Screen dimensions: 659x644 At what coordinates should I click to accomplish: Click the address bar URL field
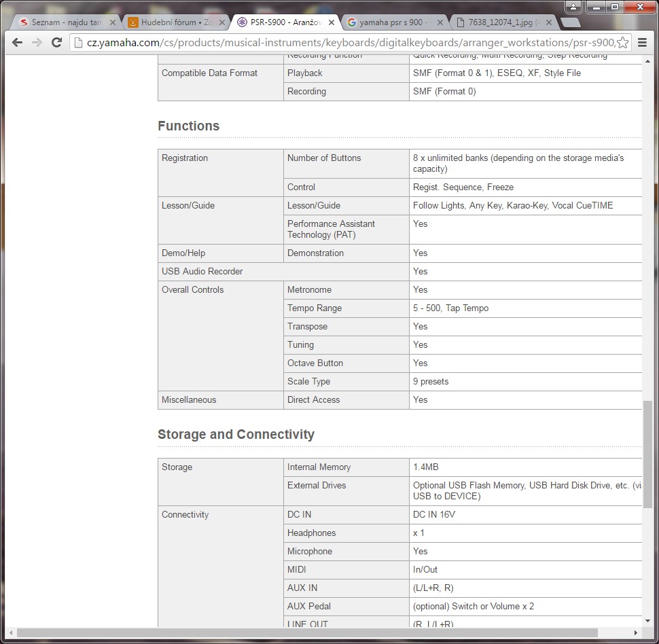340,43
